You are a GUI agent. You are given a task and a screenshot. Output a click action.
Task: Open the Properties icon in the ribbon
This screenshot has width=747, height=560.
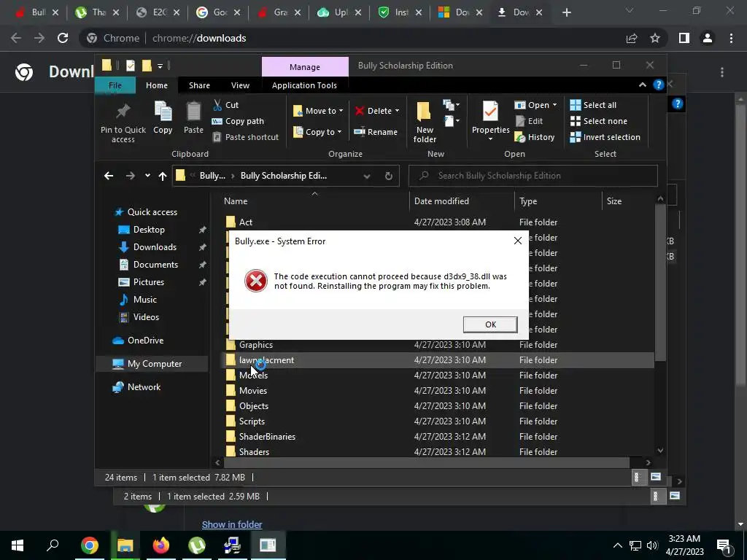(490, 112)
